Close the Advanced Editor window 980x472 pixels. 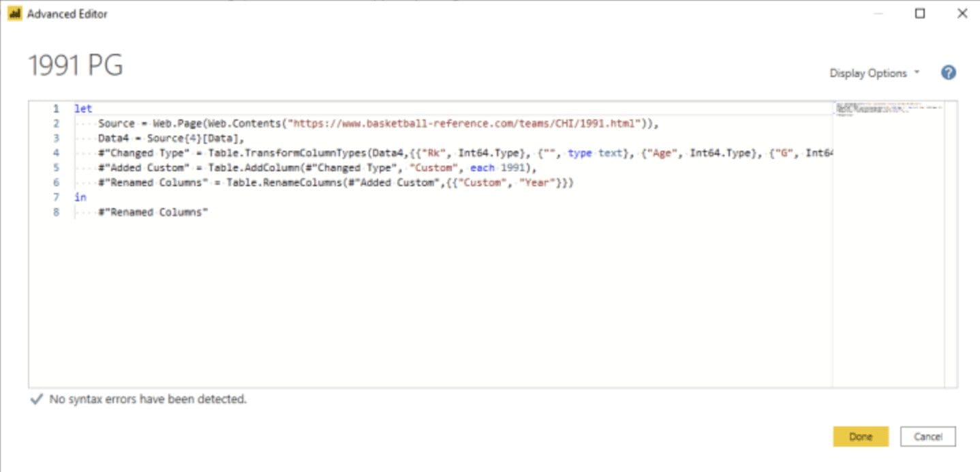962,14
